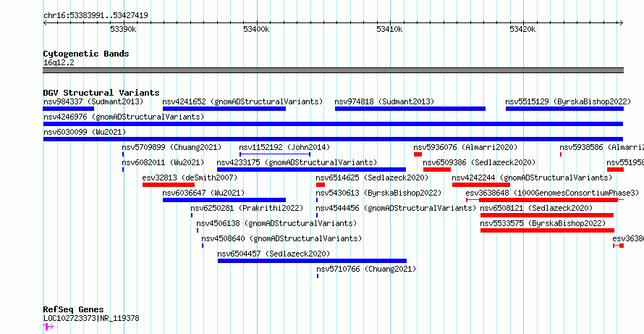
Task: Click the 53400k ruler label
Action: click(256, 29)
